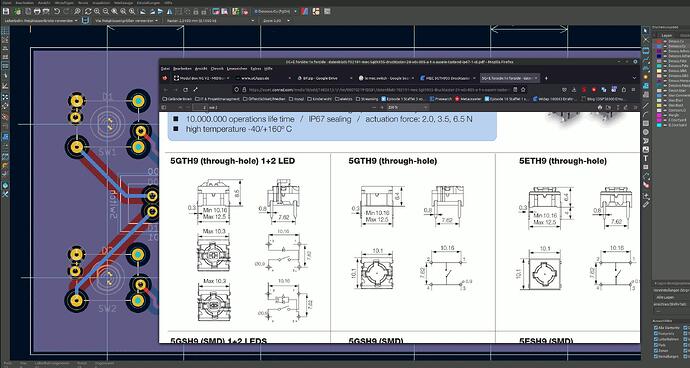Switch to the MEC 3GTH935 Drucktaster tab
Image resolution: width=690 pixels, height=368 pixels.
(448, 78)
